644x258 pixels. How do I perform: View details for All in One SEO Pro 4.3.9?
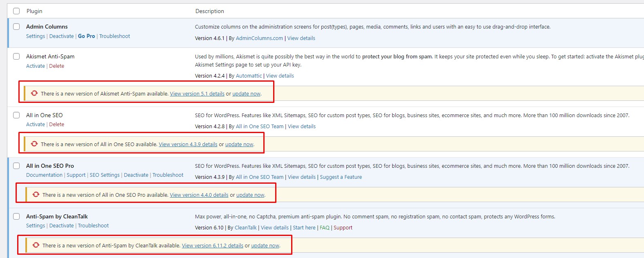coord(302,177)
